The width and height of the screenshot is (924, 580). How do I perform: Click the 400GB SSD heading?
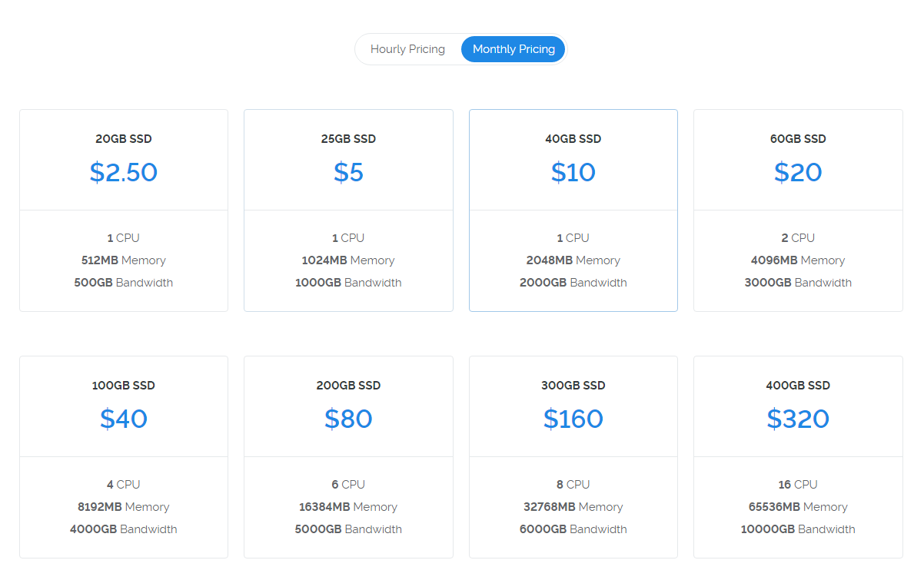(x=798, y=386)
